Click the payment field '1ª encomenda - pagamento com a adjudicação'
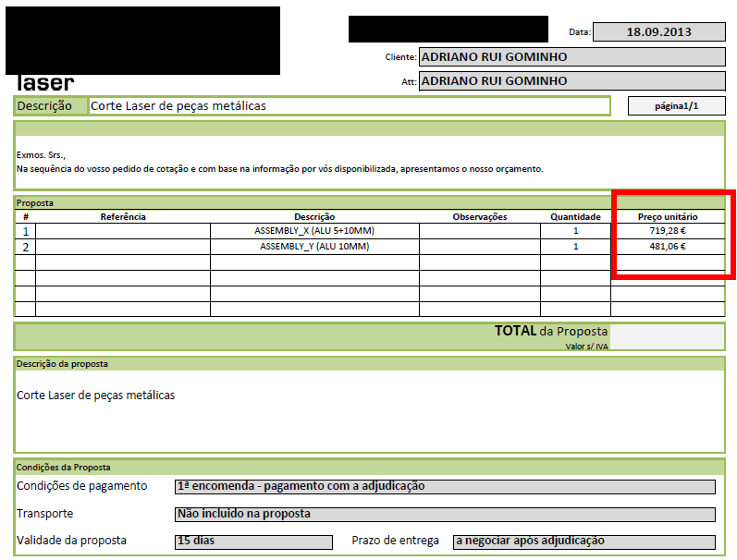This screenshot has width=737, height=560. tap(445, 486)
